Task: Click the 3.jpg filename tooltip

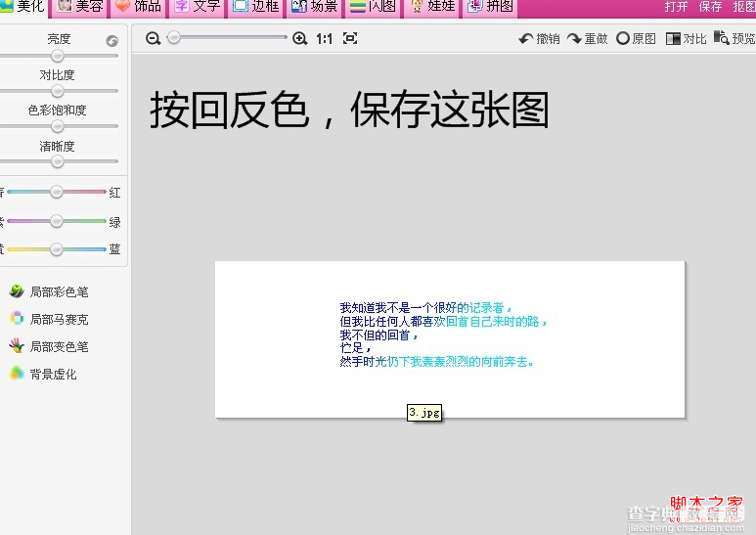Action: pyautogui.click(x=424, y=413)
